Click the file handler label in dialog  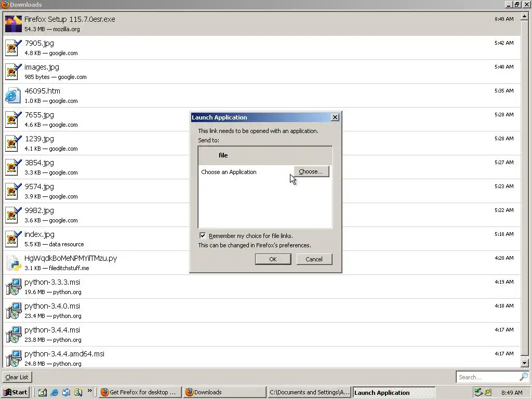coord(223,155)
